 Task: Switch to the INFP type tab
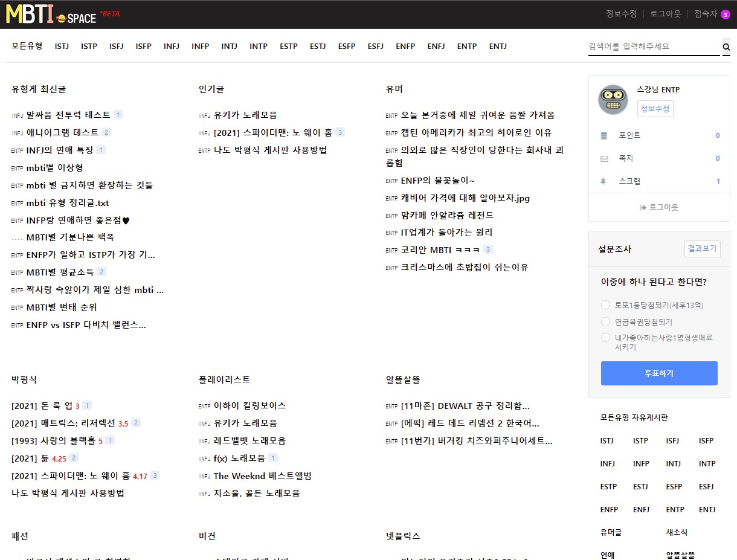(201, 46)
